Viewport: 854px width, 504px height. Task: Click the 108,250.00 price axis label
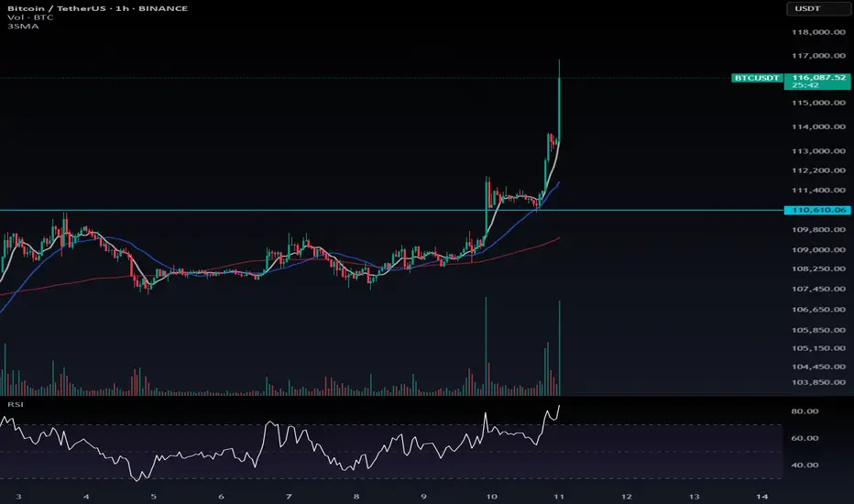pos(818,268)
